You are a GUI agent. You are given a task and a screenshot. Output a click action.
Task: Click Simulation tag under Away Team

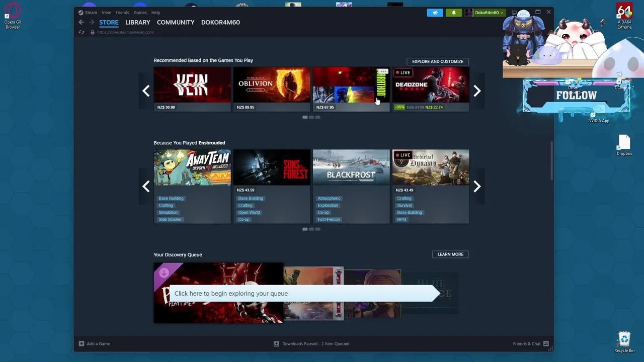tap(168, 213)
